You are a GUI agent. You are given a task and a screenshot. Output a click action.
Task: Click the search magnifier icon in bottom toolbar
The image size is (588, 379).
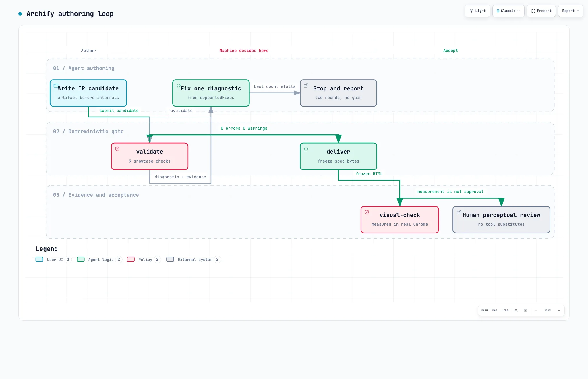click(516, 310)
